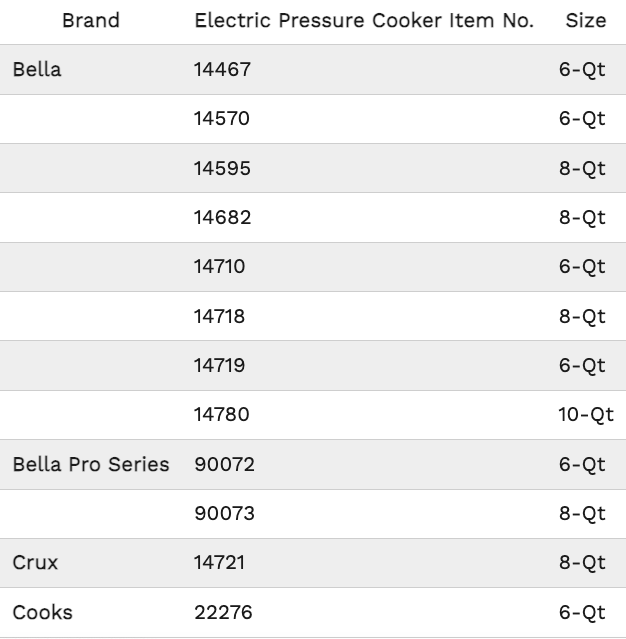Select item number 90072
This screenshot has width=626, height=639.
[x=225, y=464]
